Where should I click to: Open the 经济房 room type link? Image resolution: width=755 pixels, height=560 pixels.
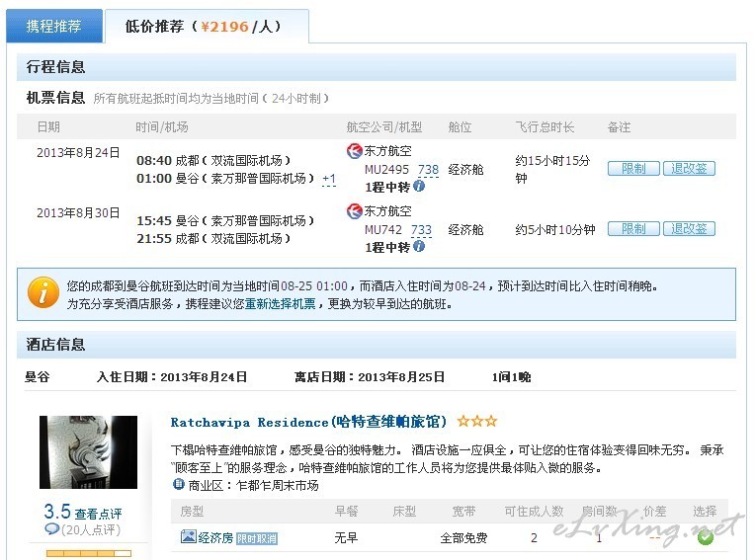pyautogui.click(x=215, y=537)
